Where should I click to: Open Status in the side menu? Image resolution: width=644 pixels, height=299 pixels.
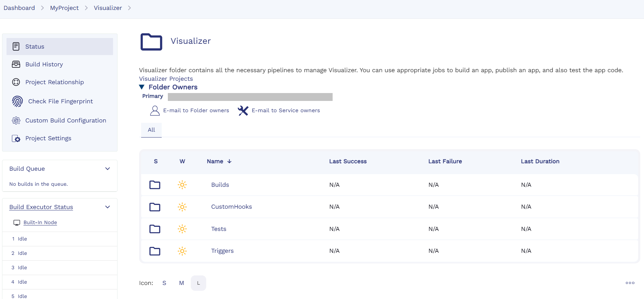click(35, 47)
